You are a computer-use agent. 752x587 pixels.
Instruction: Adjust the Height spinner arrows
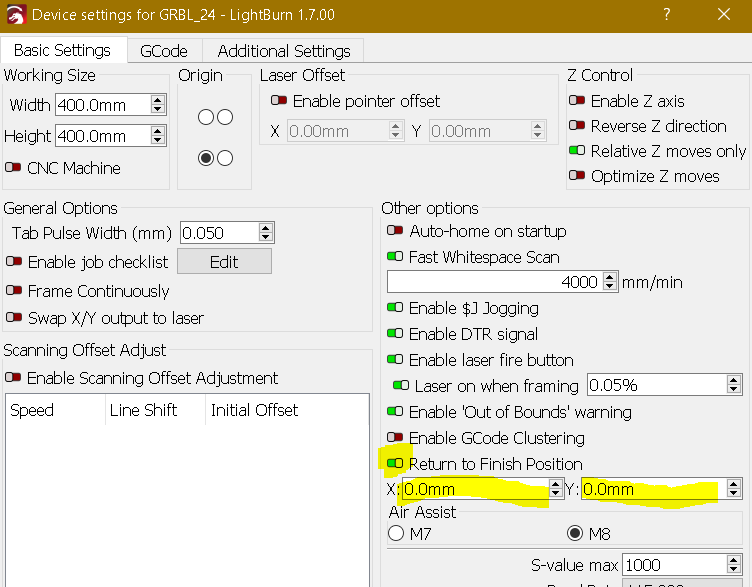pyautogui.click(x=158, y=136)
